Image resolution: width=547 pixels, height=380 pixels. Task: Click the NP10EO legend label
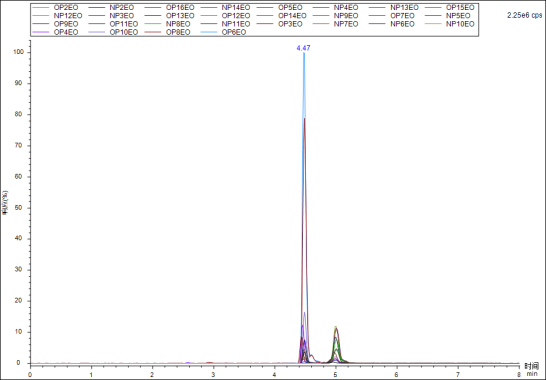pos(460,24)
